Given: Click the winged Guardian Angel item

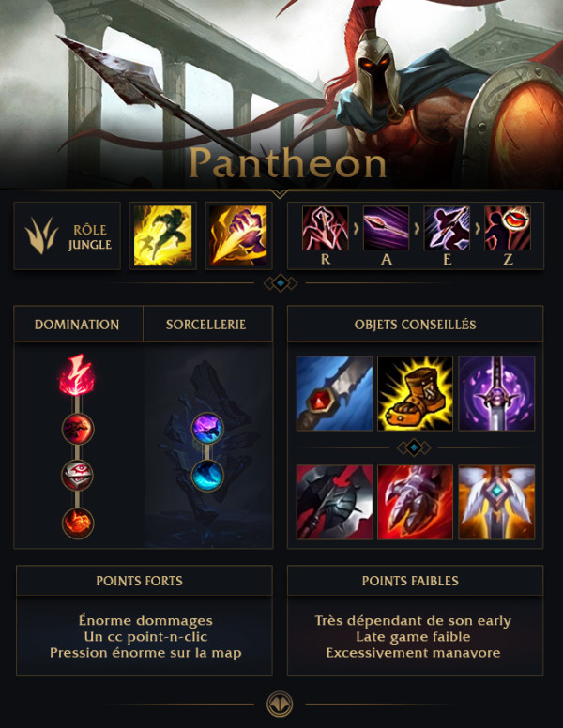Looking at the screenshot, I should point(496,502).
